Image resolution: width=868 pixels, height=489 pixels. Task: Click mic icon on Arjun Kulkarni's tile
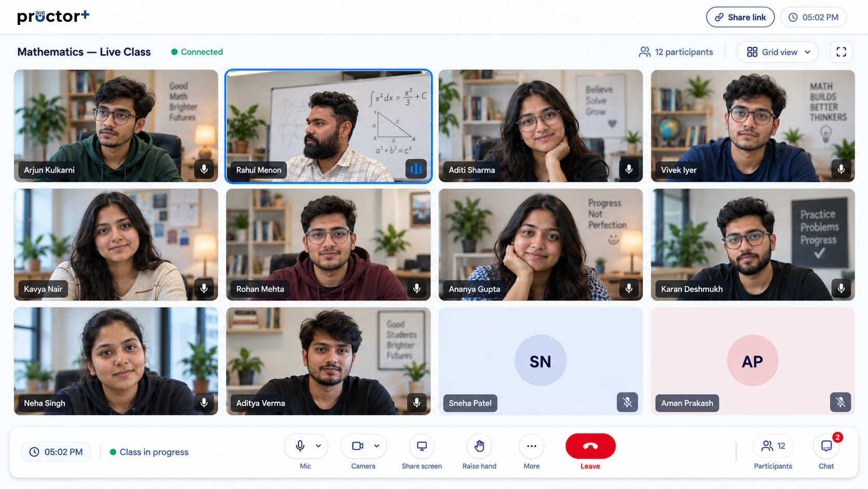tap(204, 169)
